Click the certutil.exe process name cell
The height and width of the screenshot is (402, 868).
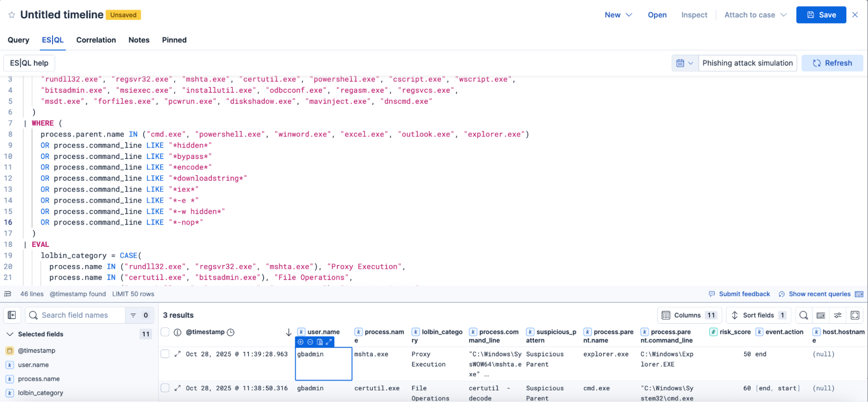pyautogui.click(x=376, y=388)
